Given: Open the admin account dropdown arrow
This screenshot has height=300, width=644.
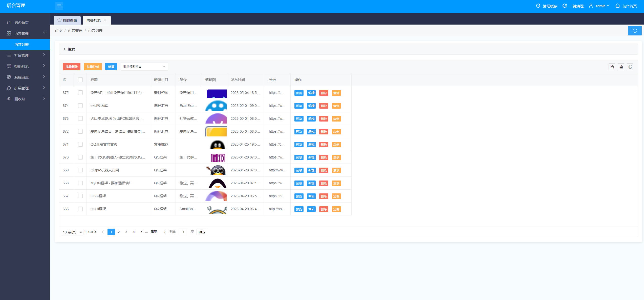Looking at the screenshot, I should click(608, 6).
